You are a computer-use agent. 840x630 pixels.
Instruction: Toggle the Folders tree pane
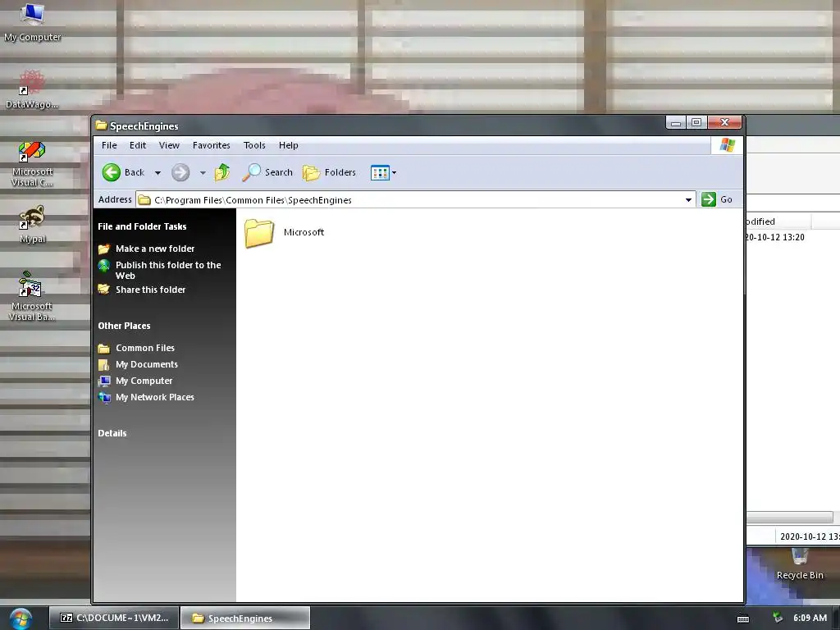point(329,172)
